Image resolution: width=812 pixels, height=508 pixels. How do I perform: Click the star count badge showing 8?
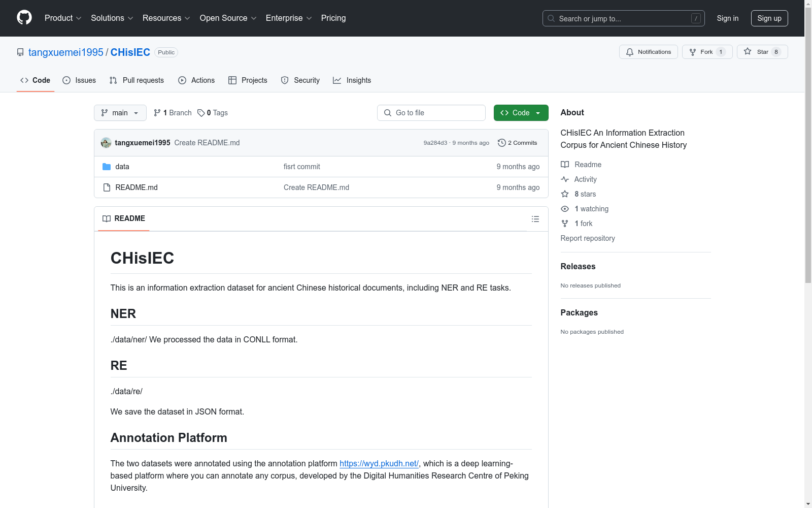click(x=776, y=52)
